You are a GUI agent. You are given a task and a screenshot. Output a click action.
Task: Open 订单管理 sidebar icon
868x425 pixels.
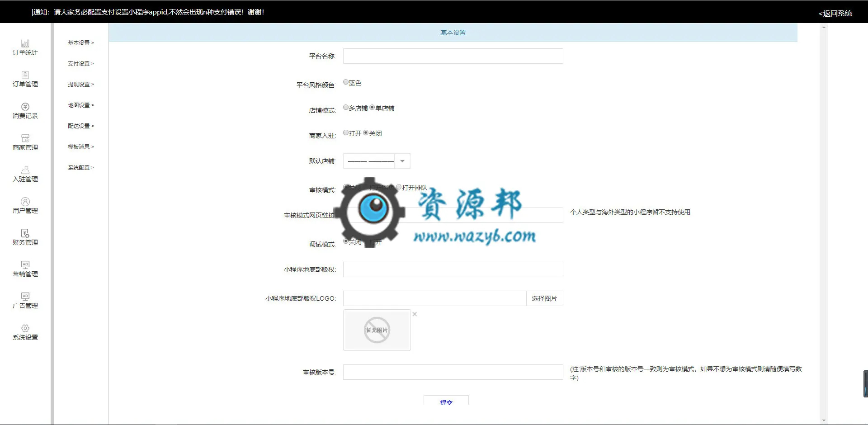pos(25,75)
